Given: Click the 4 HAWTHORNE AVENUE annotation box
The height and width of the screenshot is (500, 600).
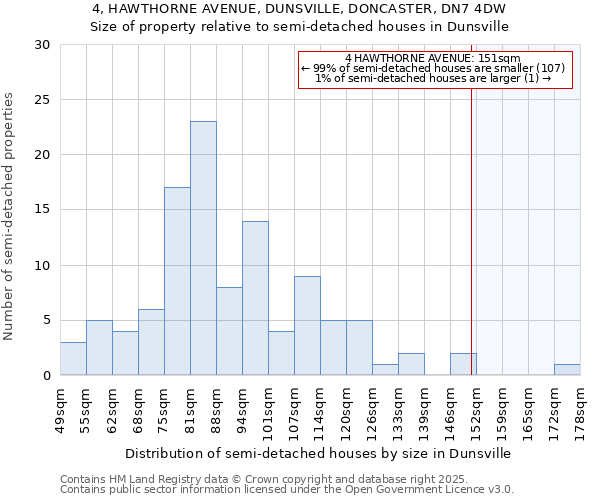Looking at the screenshot, I should point(434,69).
